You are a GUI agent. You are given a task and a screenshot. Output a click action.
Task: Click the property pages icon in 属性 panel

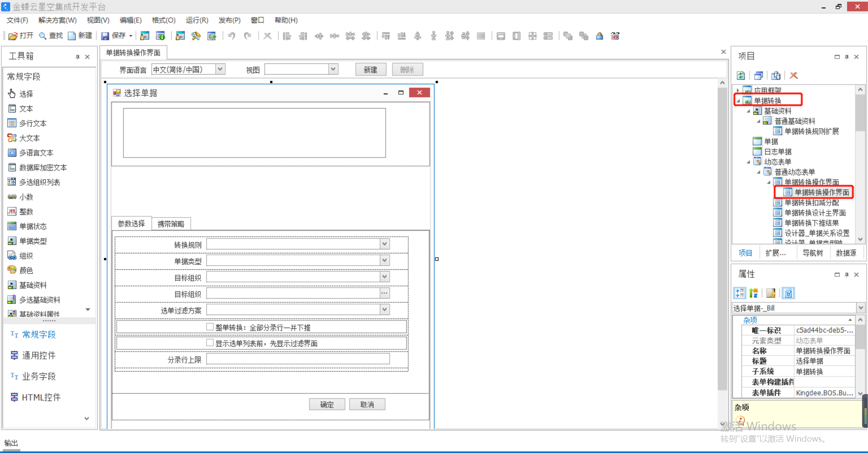click(x=771, y=293)
